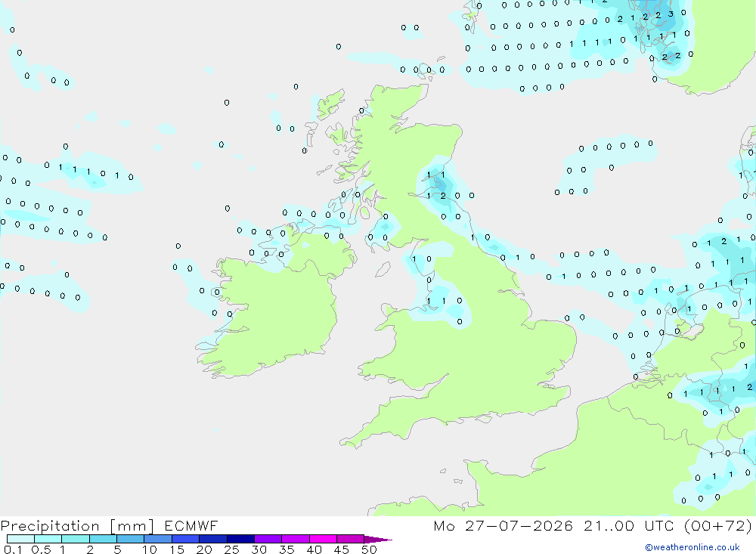Select the 1–2 mm legend swatch

(75, 539)
